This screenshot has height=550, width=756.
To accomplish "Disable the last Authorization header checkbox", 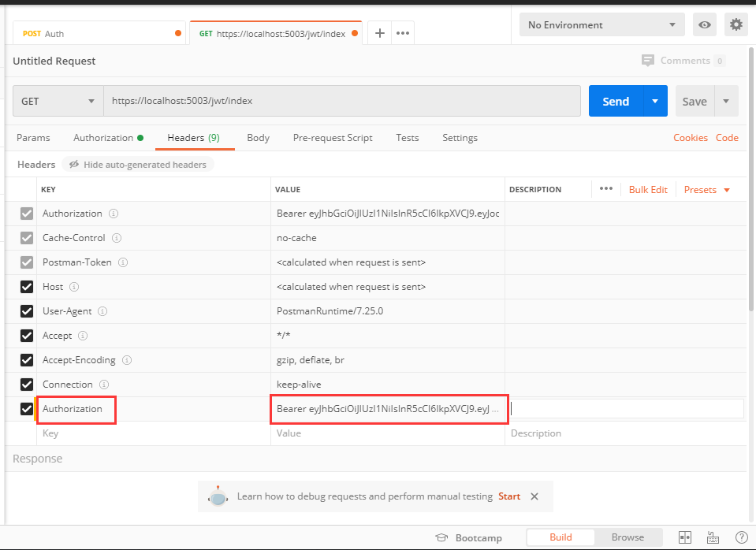I will click(x=27, y=409).
